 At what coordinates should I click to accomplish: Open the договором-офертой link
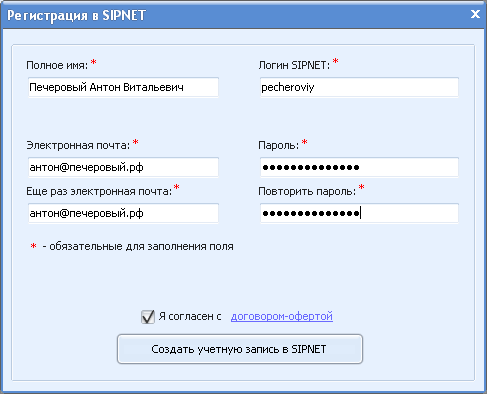click(282, 316)
